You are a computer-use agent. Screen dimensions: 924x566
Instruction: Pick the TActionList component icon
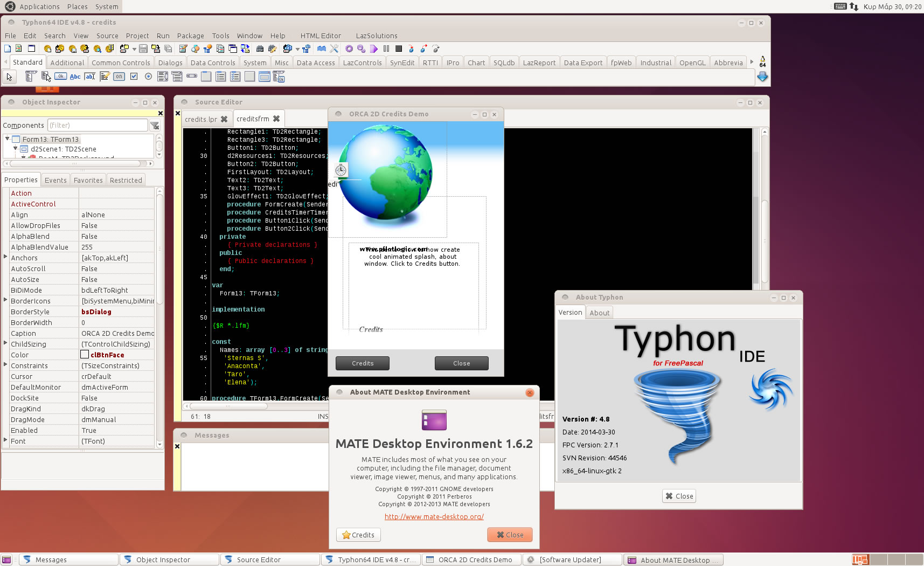pos(279,77)
